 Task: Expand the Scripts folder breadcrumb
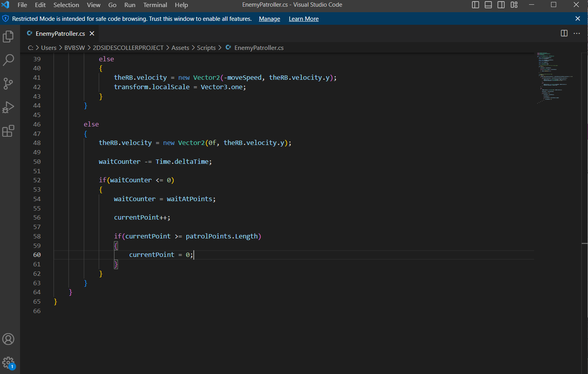206,48
